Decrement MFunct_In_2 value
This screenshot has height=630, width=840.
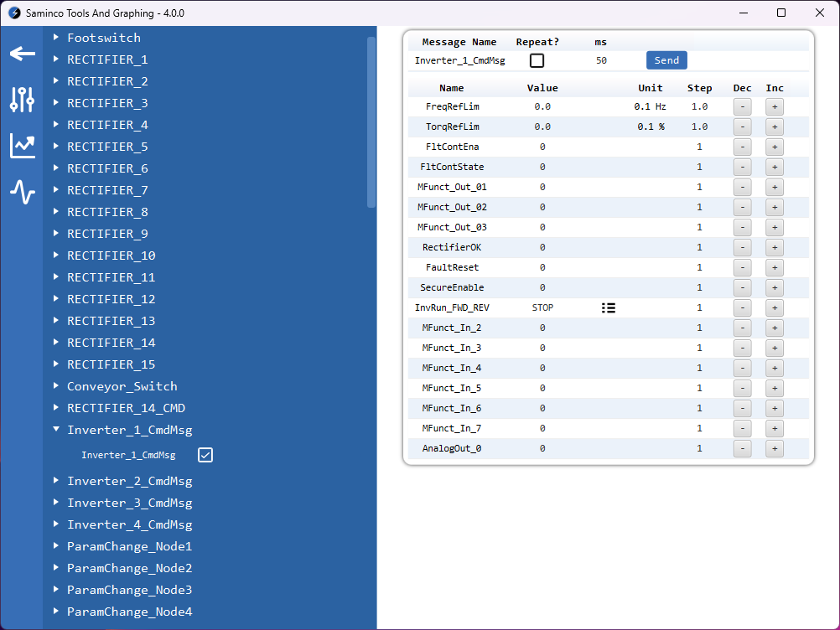pyautogui.click(x=742, y=328)
